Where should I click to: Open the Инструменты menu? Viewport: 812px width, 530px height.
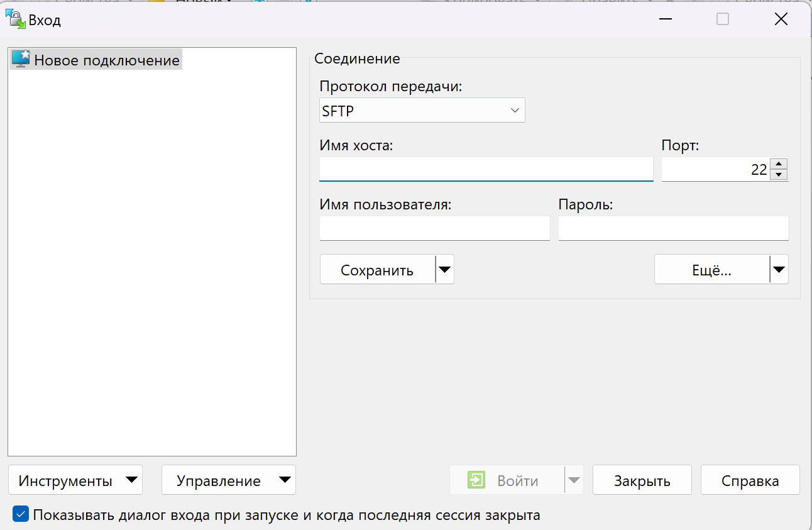(x=75, y=480)
